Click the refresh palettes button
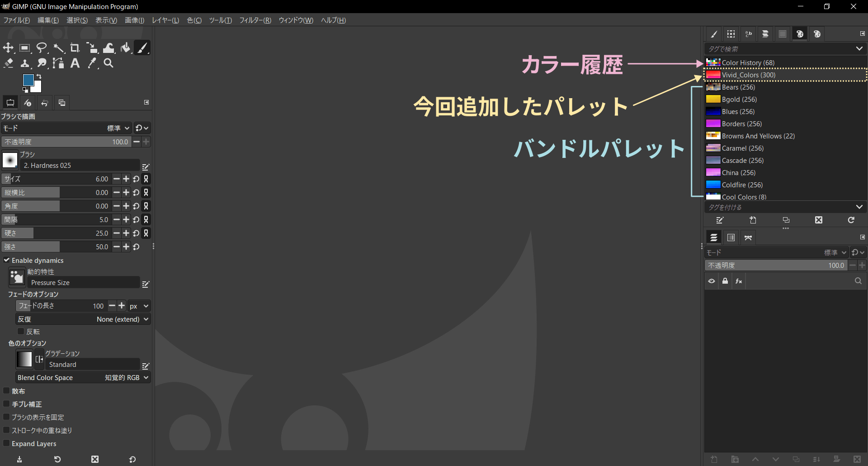The width and height of the screenshot is (868, 466). click(851, 220)
